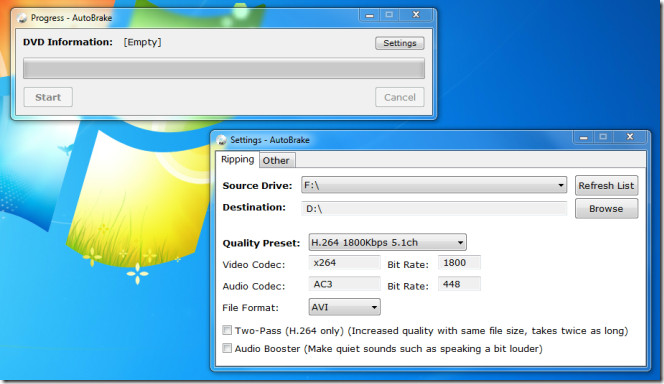Click the AutoBrake disc icon in Settings window
The image size is (664, 384).
221,140
